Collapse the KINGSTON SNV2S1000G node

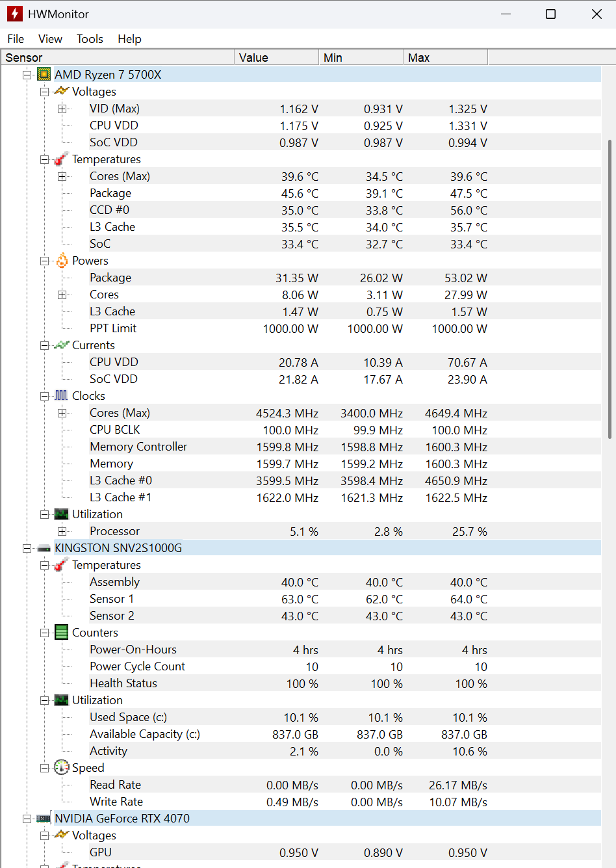click(x=27, y=548)
